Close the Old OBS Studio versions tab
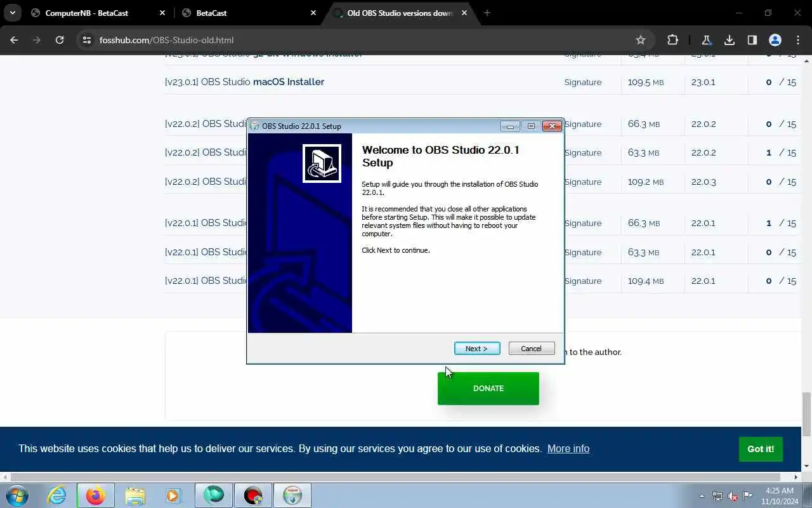The width and height of the screenshot is (812, 508). [463, 13]
